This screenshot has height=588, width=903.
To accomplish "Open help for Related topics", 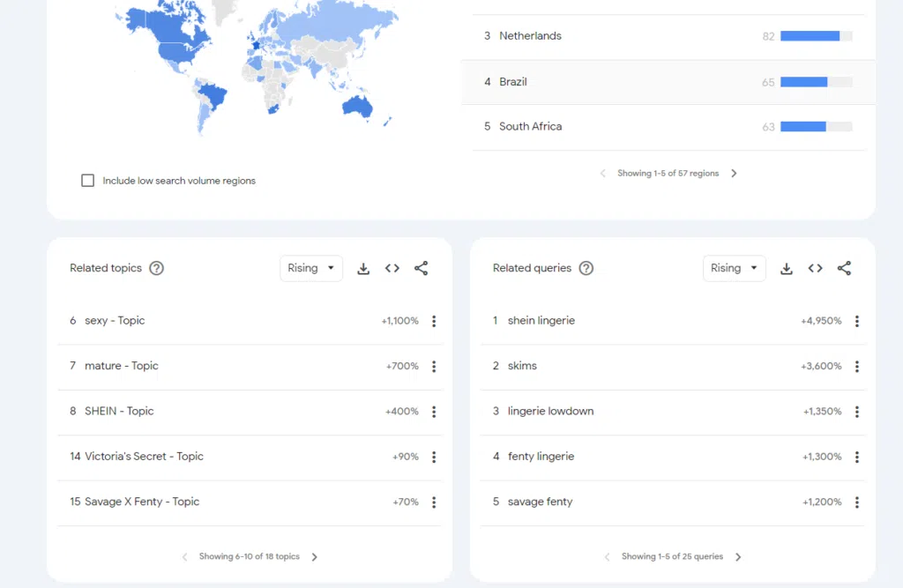I will click(x=156, y=268).
